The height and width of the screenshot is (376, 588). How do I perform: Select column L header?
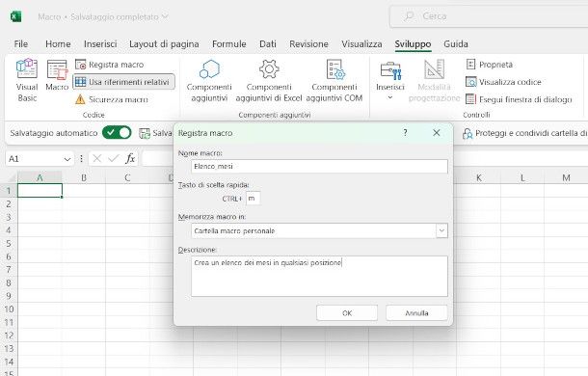point(522,177)
